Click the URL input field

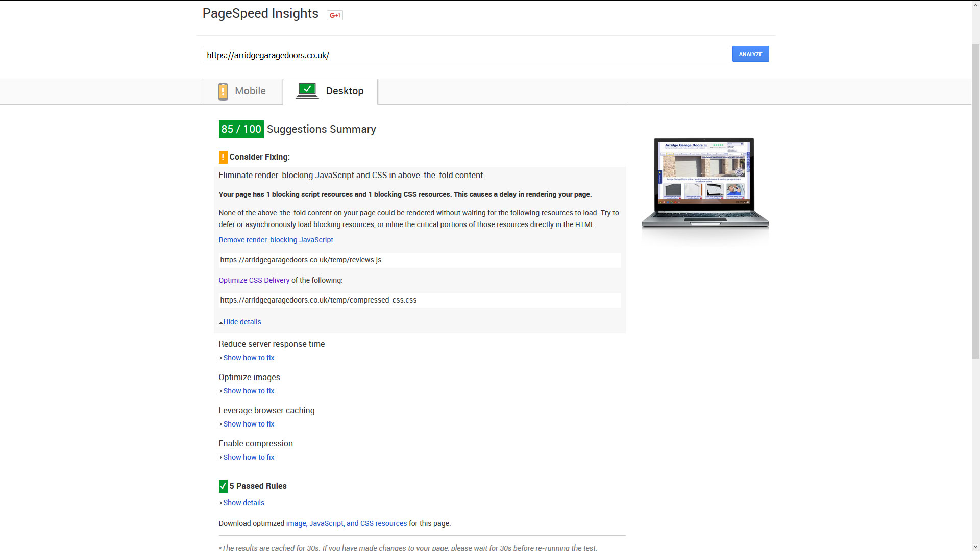coord(466,55)
